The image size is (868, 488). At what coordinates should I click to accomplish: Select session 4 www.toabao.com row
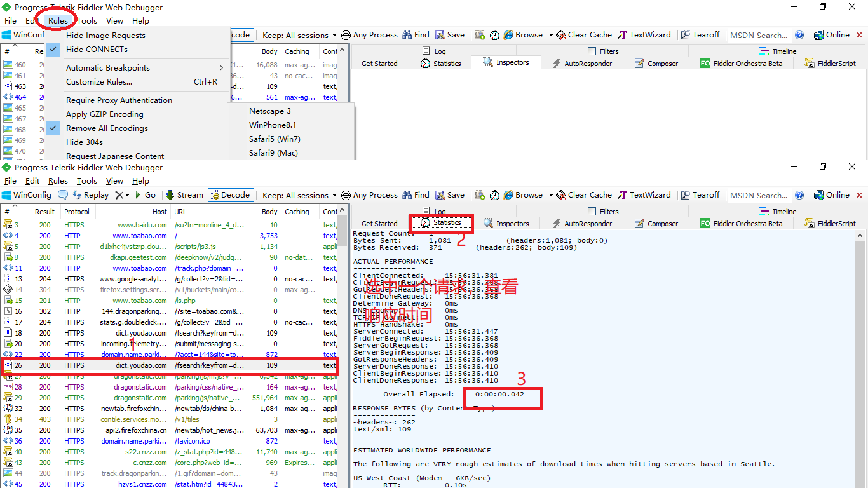[170, 236]
